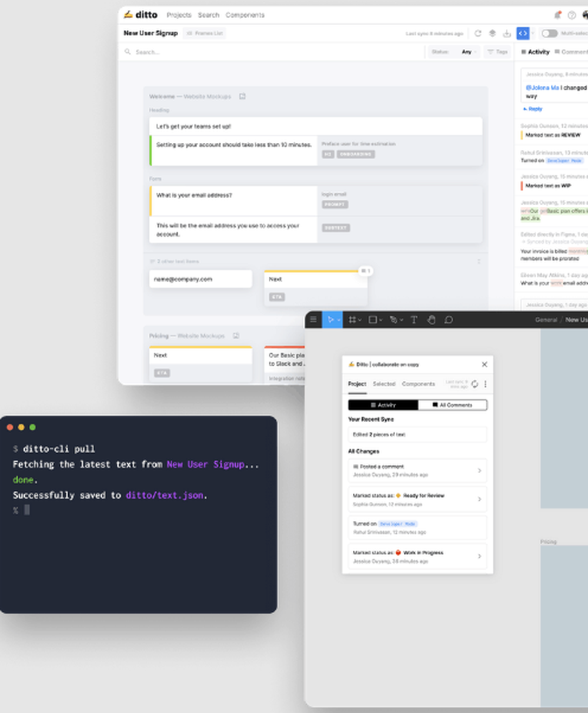Image resolution: width=588 pixels, height=713 pixels.
Task: Switch plugin view to Activity segment
Action: click(x=383, y=405)
